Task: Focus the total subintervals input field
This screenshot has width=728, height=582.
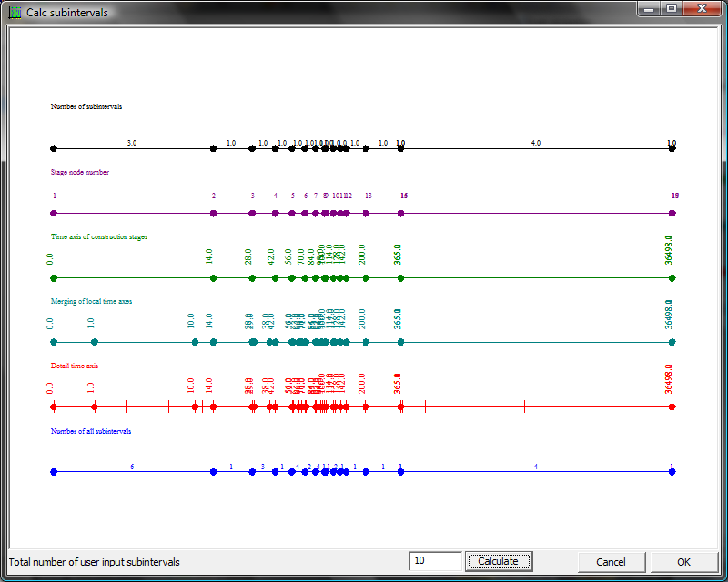Action: (x=434, y=561)
